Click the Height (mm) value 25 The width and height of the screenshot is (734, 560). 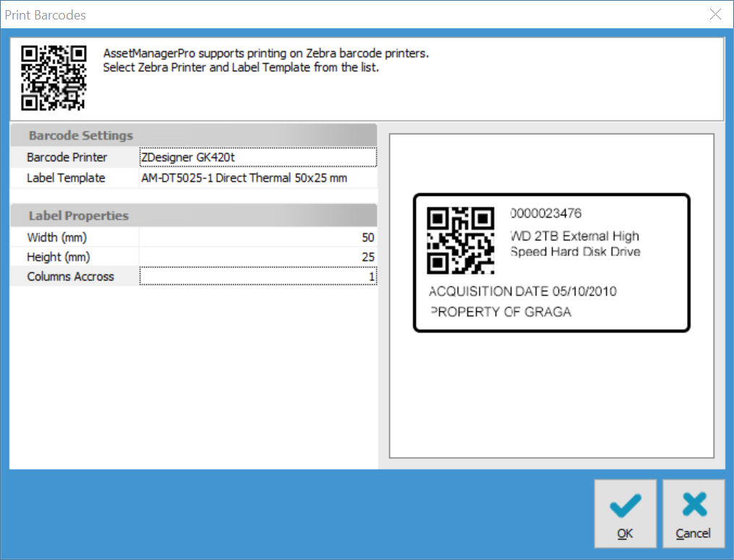tap(258, 257)
